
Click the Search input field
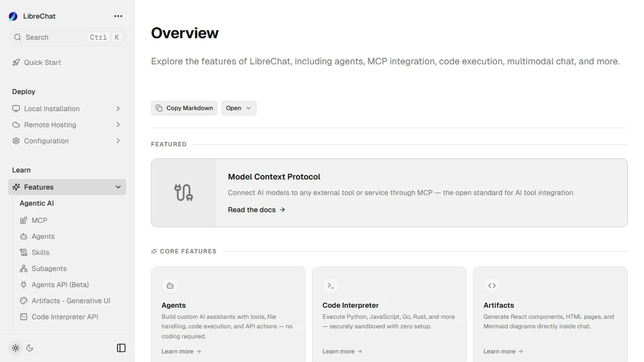pos(67,37)
